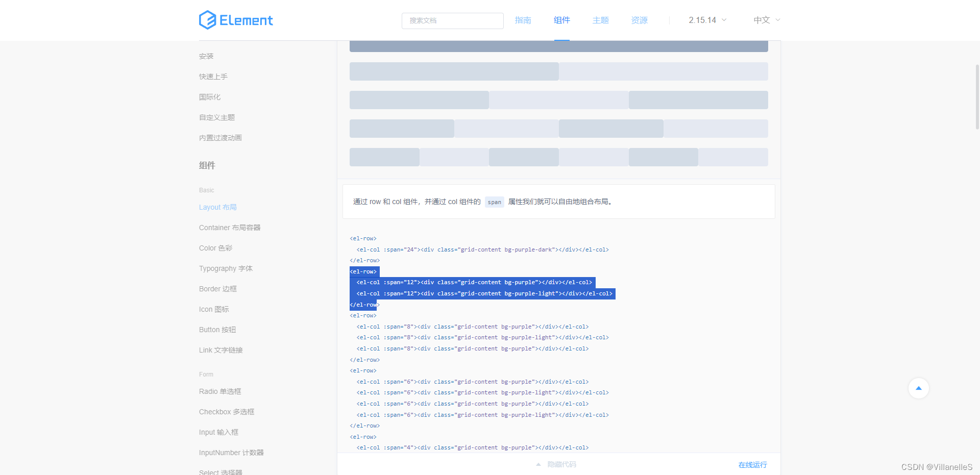Screen dimensions: 980x475
Task: Select Color 色彩 in the sidebar
Action: click(215, 248)
